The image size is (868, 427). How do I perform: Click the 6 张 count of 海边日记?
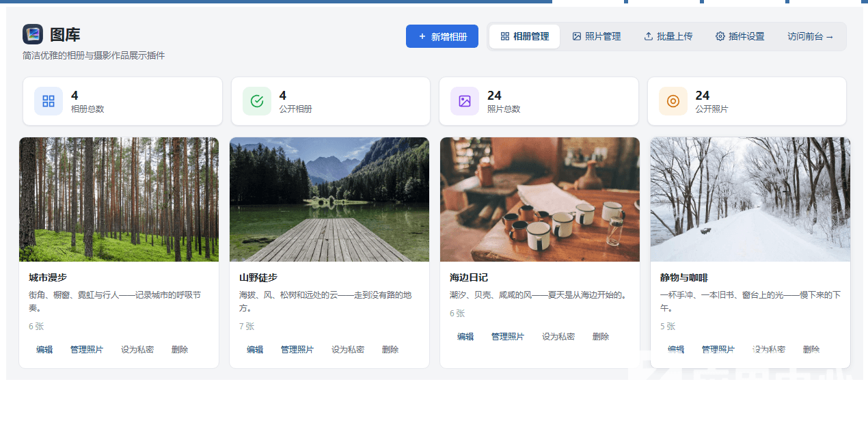tap(457, 314)
